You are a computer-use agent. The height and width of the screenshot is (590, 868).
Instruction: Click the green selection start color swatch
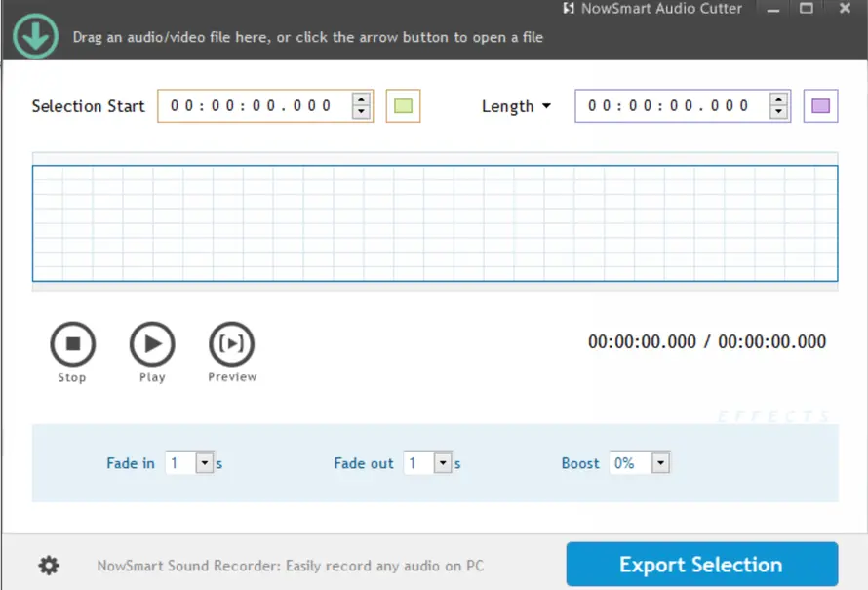point(404,105)
